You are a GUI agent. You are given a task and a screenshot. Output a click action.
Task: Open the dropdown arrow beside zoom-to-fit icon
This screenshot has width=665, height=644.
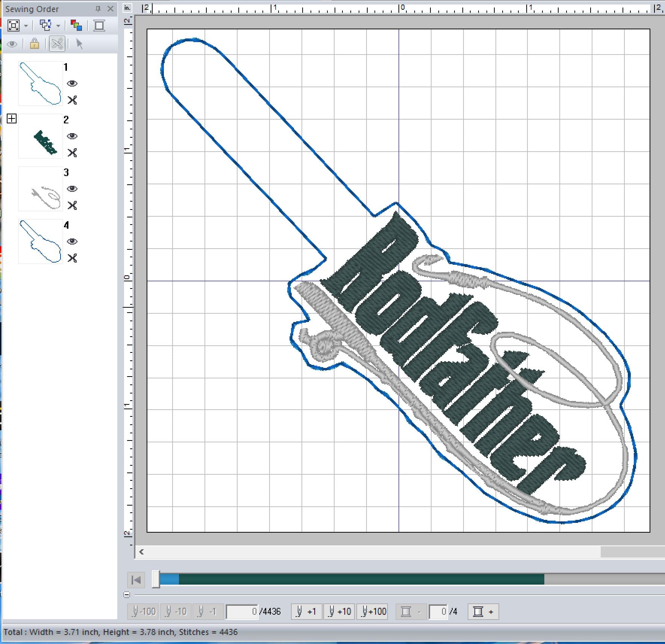click(26, 26)
